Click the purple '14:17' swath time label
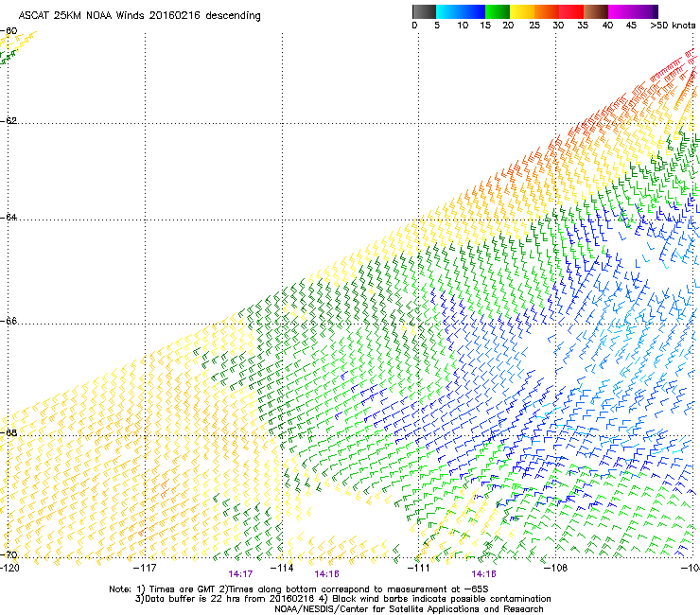Image resolution: width=700 pixels, height=615 pixels. pyautogui.click(x=240, y=574)
